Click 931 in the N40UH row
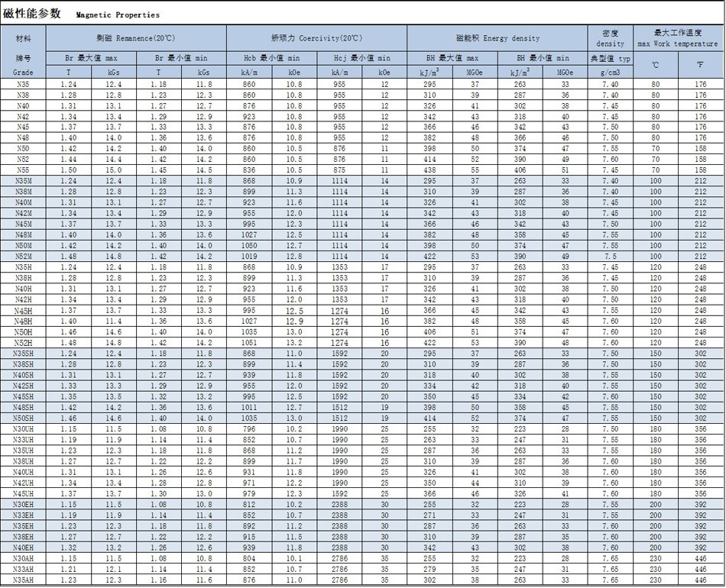 (x=249, y=472)
